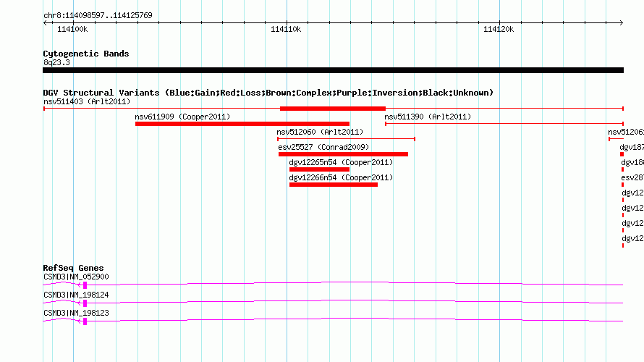Select the dgv12265n54 (Cooper2011) label
Screen dimensions: 644x362
coord(341,162)
